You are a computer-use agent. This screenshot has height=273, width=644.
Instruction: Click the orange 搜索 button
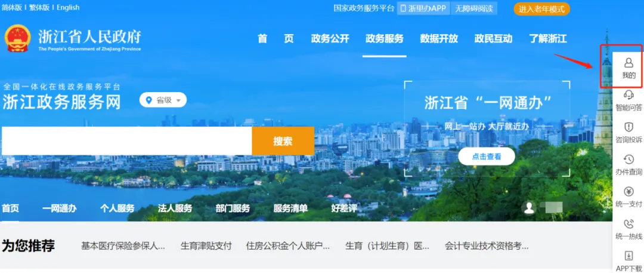pyautogui.click(x=283, y=141)
